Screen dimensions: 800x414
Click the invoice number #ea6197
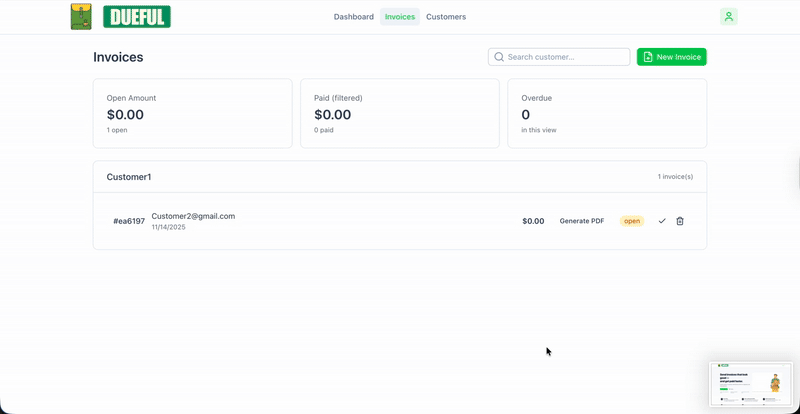pyautogui.click(x=129, y=222)
